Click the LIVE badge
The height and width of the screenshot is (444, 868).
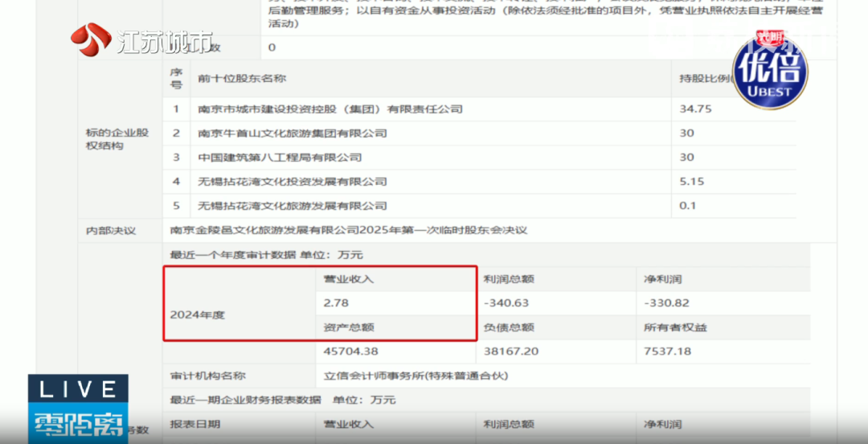[77, 389]
